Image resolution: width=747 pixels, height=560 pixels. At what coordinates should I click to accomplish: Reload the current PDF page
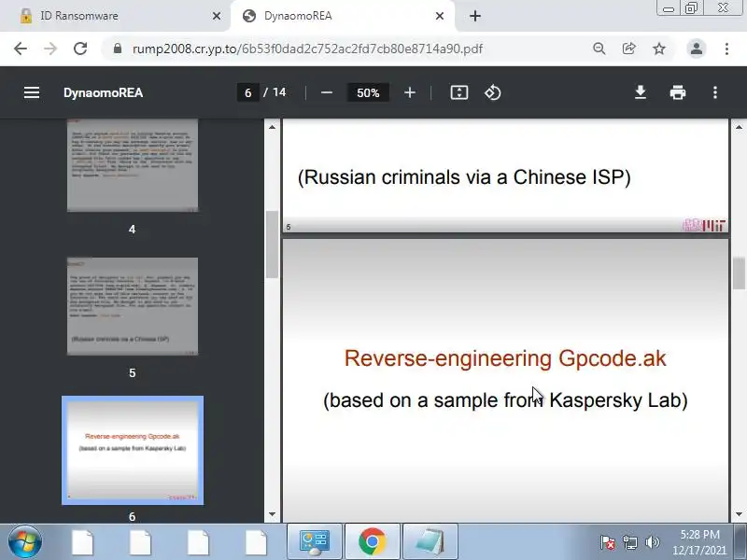[x=80, y=49]
